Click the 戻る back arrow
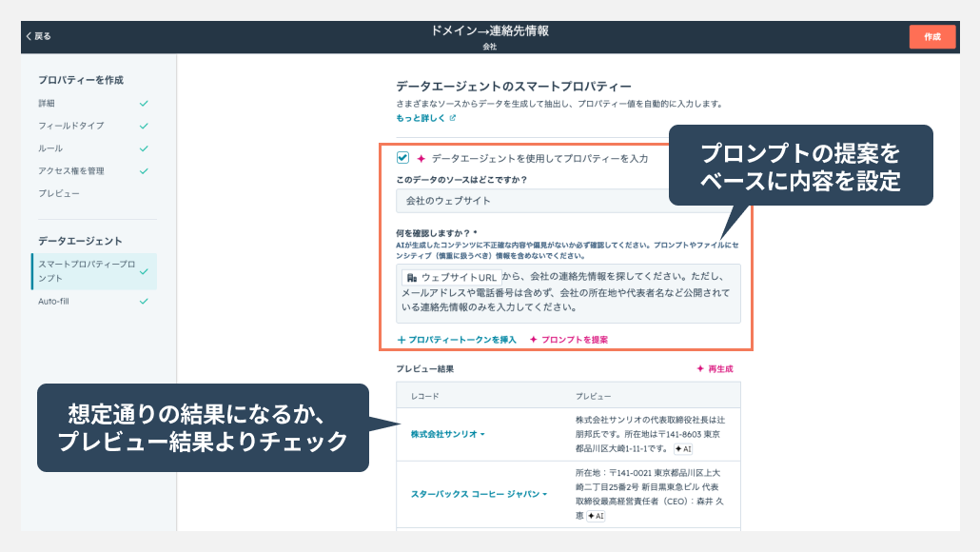The width and height of the screenshot is (980, 552). tap(38, 36)
